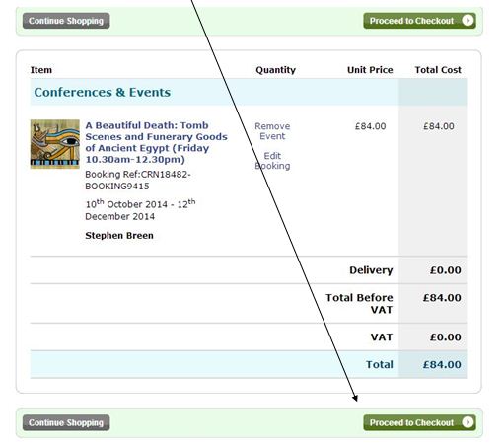Click the Unit Price column header
This screenshot has width=504, height=448.
click(370, 70)
